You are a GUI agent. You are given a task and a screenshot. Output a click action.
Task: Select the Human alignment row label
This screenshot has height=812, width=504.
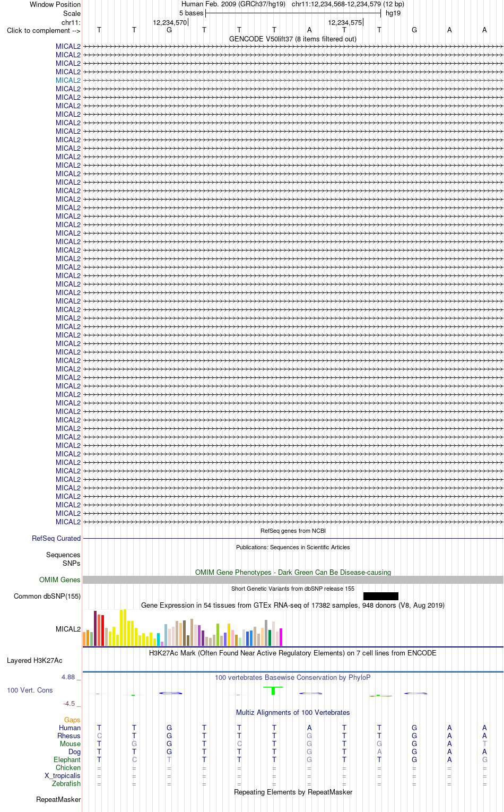click(x=69, y=728)
